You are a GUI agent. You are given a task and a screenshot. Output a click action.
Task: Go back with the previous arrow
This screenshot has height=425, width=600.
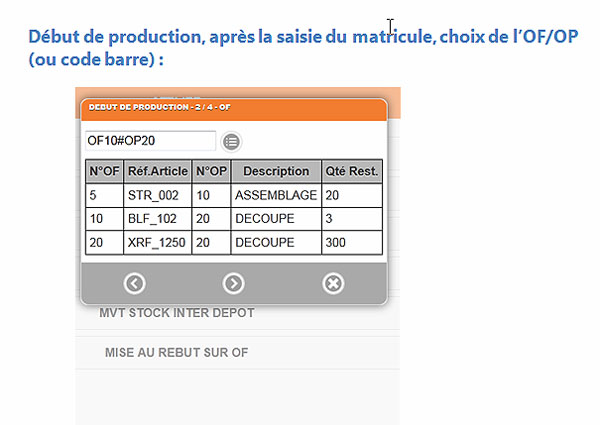coord(135,284)
